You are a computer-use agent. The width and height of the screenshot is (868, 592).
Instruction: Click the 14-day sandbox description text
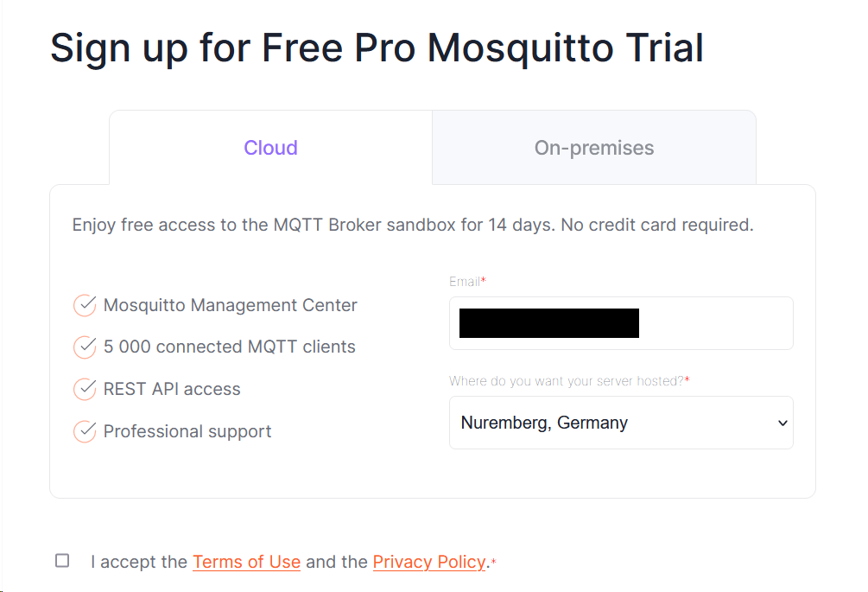click(413, 225)
